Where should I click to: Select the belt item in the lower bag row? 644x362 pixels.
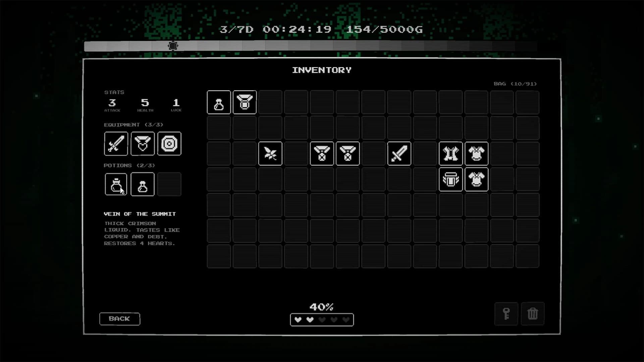point(451,179)
